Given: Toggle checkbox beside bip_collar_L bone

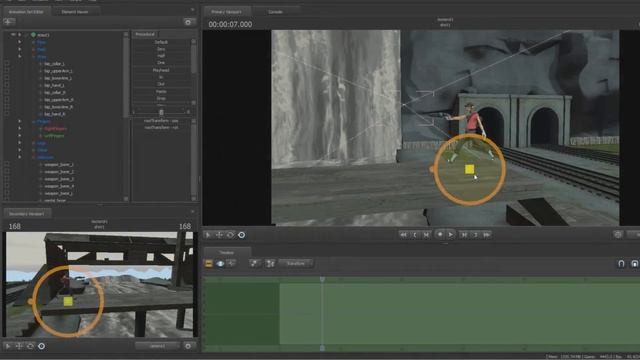Looking at the screenshot, I should 7,64.
